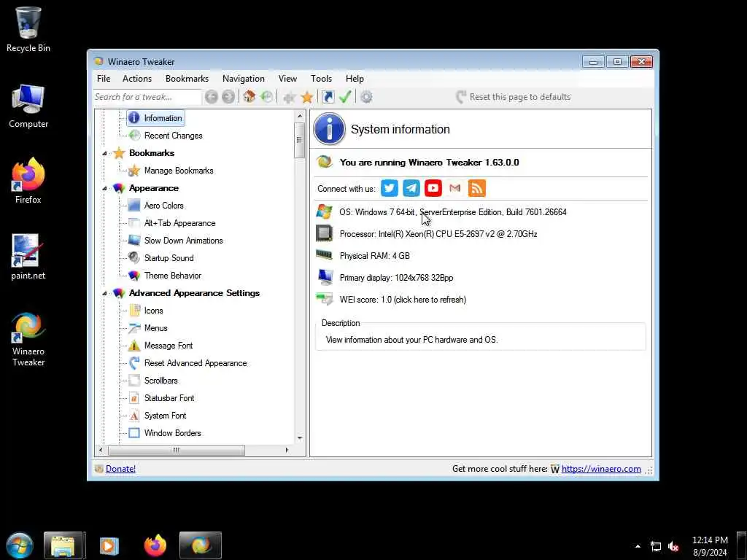The width and height of the screenshot is (747, 560).
Task: Open the Tools menu
Action: (x=322, y=79)
